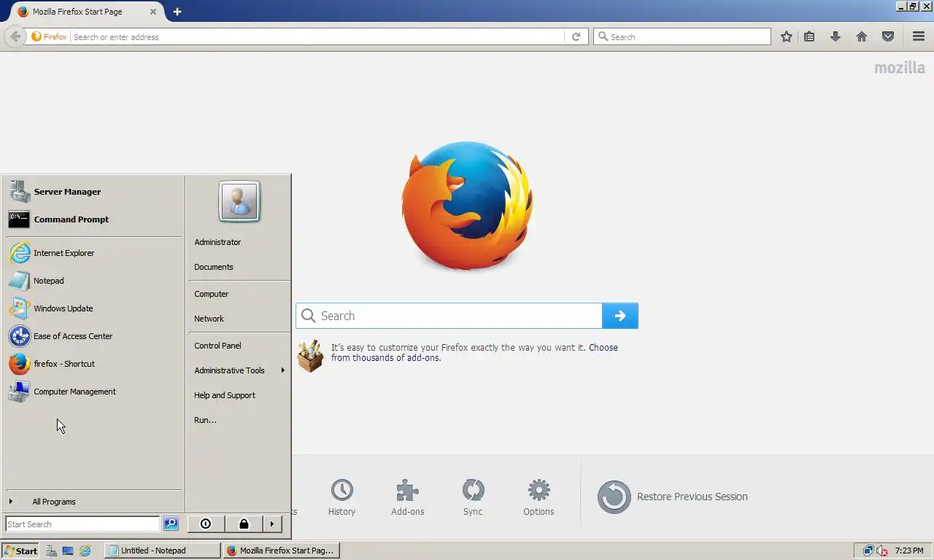Lock the computer with padlock button
934x560 pixels.
(244, 524)
